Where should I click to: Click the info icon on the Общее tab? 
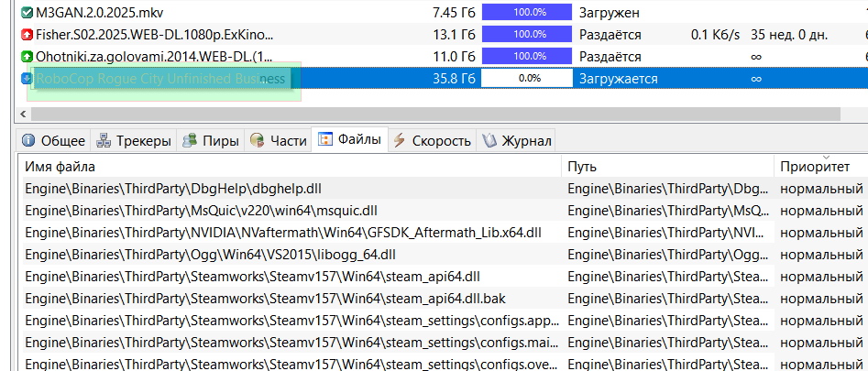tap(28, 141)
